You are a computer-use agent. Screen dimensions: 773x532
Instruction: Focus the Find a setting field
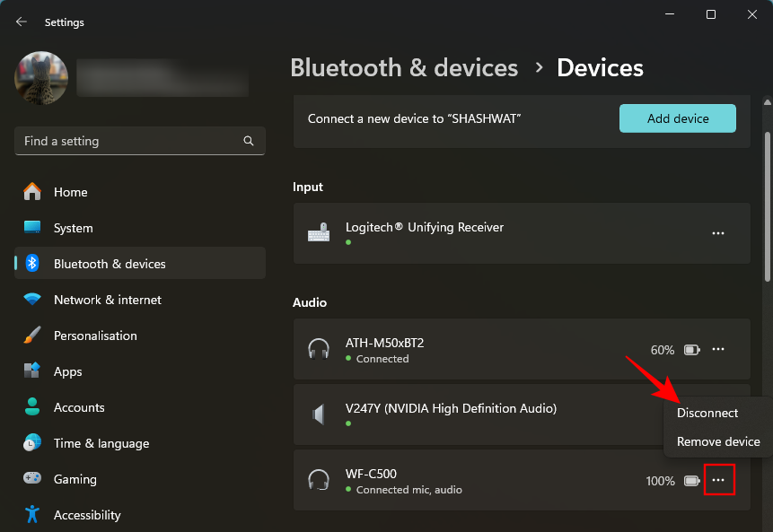[140, 141]
